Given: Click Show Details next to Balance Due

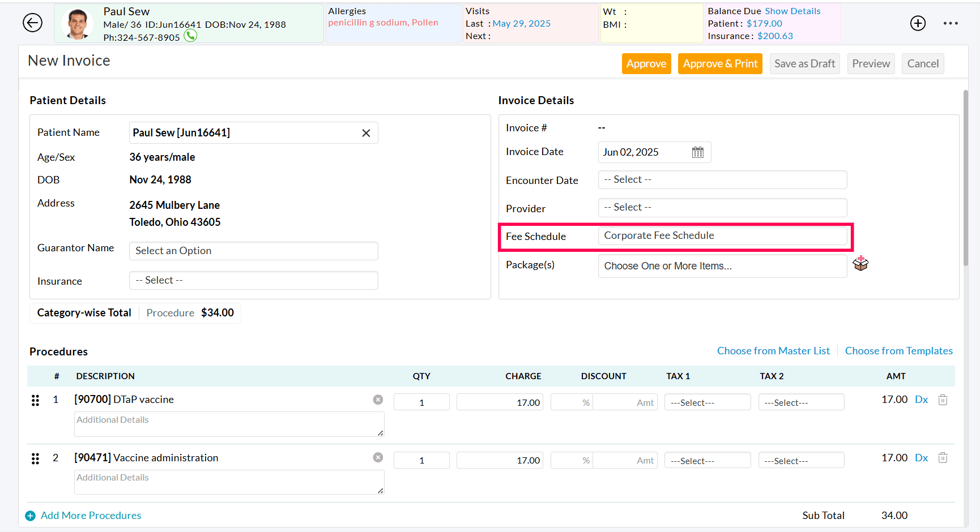Looking at the screenshot, I should pyautogui.click(x=792, y=11).
